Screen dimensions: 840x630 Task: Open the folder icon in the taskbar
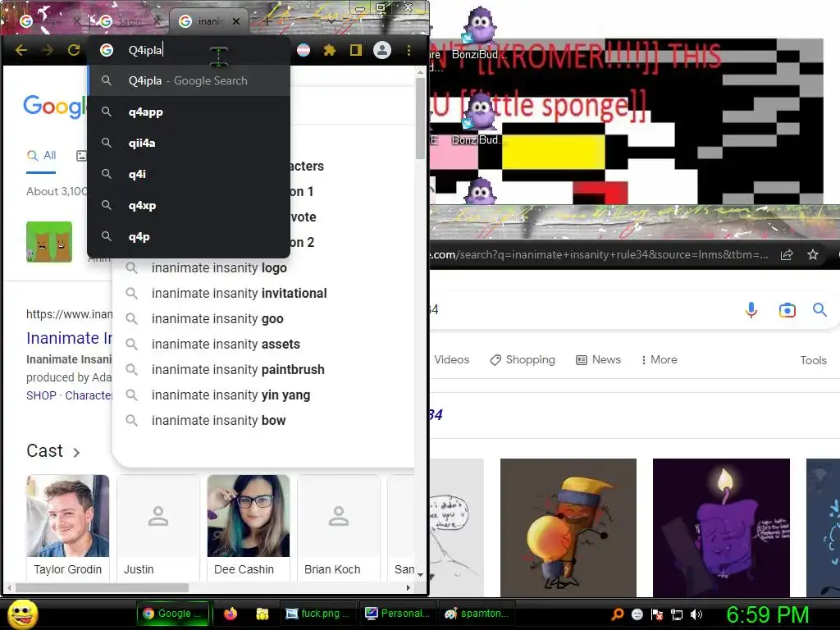pyautogui.click(x=262, y=614)
